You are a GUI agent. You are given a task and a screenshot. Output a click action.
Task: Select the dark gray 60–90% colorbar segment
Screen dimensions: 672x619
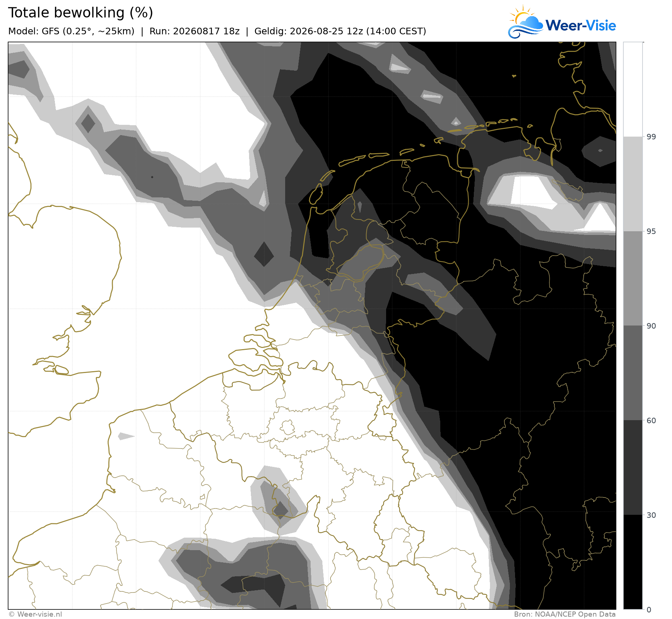point(633,373)
